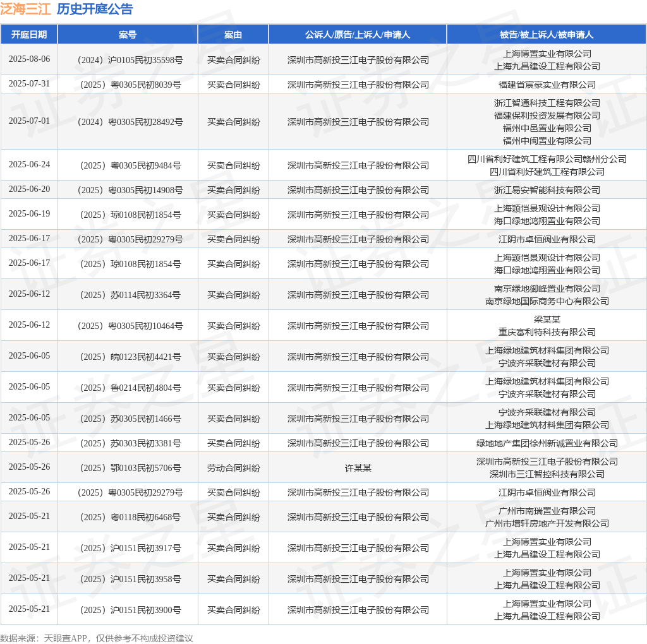The image size is (647, 644).
Task: Click defendant 南京绿地御峰置业有限公司
Action: pyautogui.click(x=547, y=289)
